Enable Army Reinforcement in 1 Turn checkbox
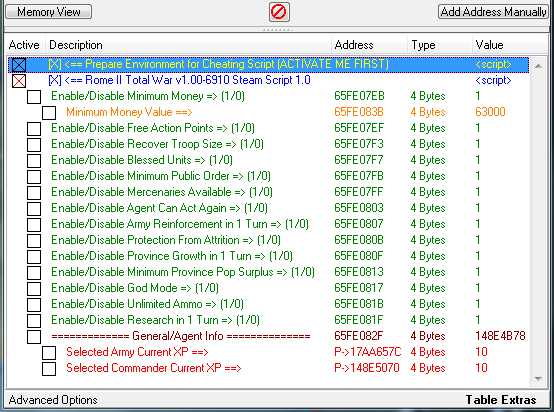Image resolution: width=554 pixels, height=412 pixels. [x=34, y=225]
